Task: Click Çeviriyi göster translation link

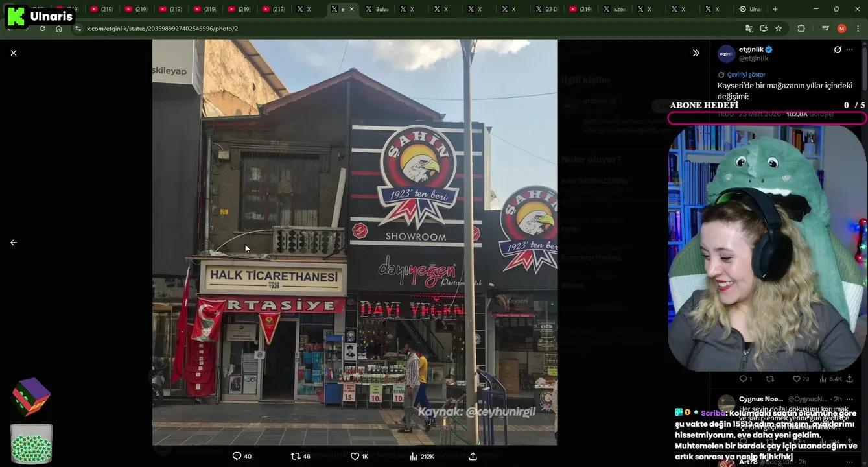Action: (746, 75)
